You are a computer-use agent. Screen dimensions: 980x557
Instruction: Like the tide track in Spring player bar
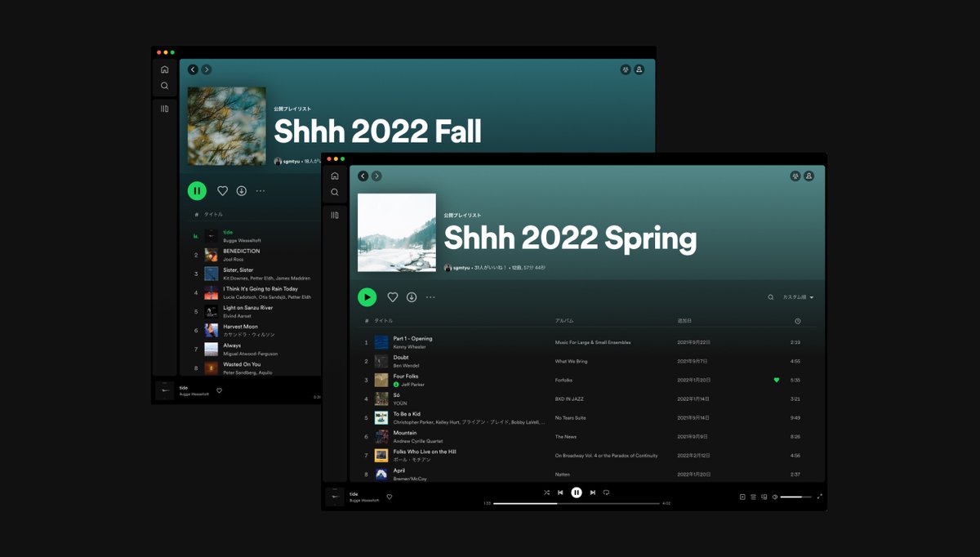[x=390, y=497]
